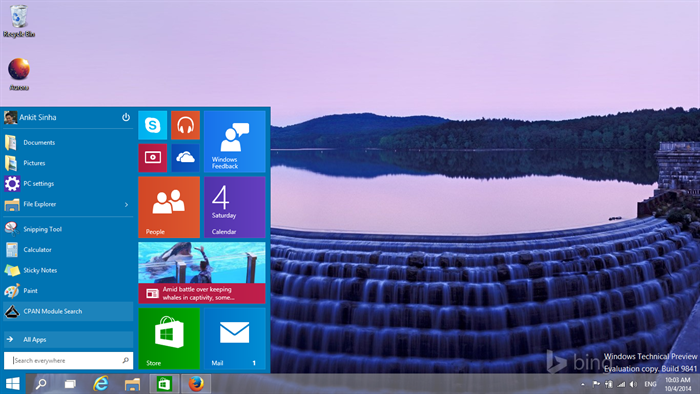700x394 pixels.
Task: Launch Internet Explorer from taskbar
Action: pos(101,384)
